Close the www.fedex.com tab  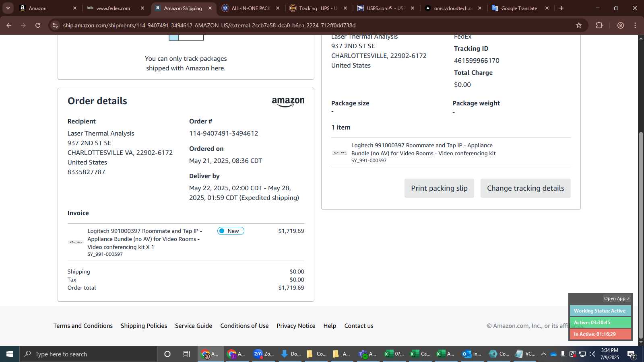[x=142, y=8]
